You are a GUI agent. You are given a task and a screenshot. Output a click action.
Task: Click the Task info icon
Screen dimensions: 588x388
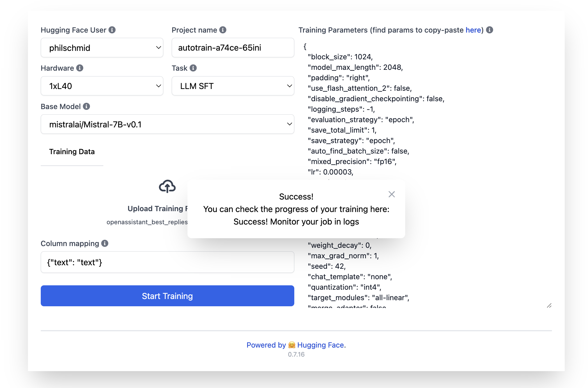pos(193,68)
